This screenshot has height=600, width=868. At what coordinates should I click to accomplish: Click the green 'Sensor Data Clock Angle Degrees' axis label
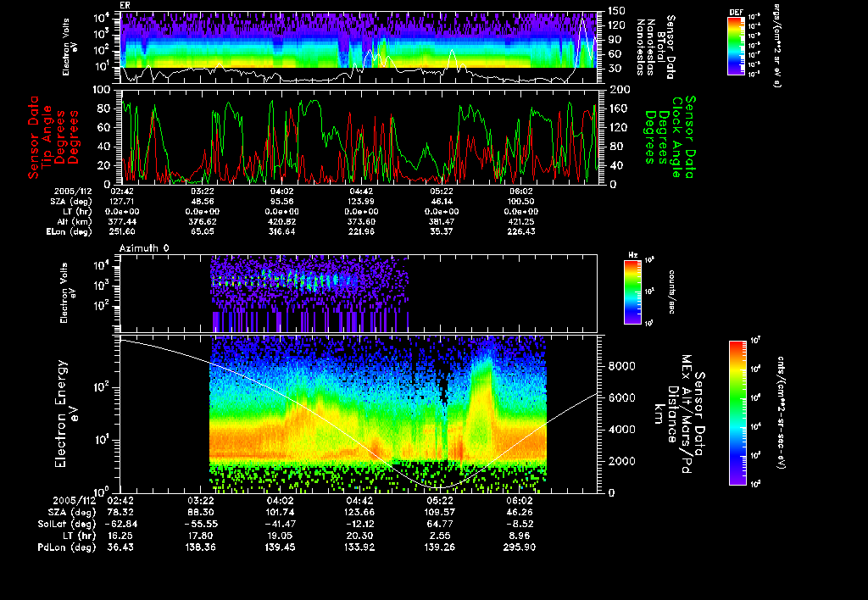tap(669, 136)
